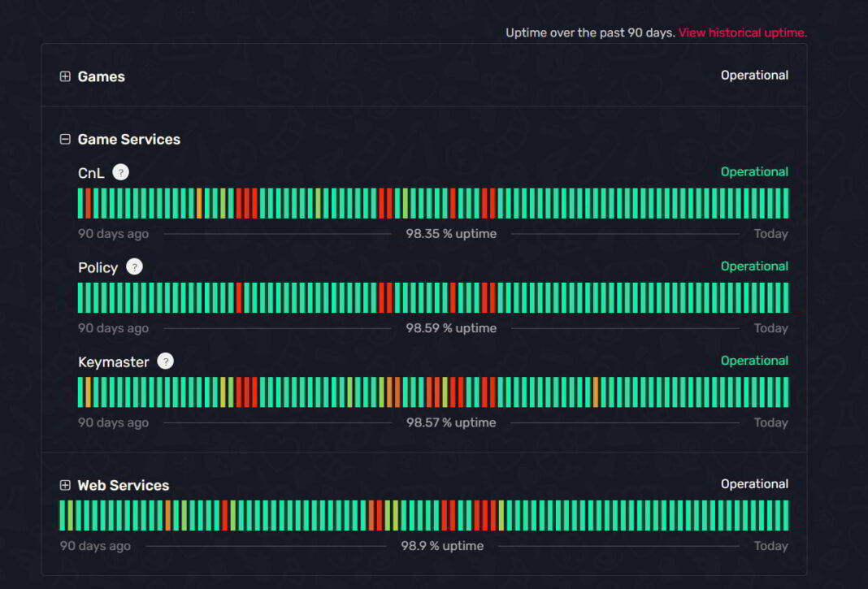Click today's last bar in Web Services chart
Screen dimensions: 868x589
[786, 516]
